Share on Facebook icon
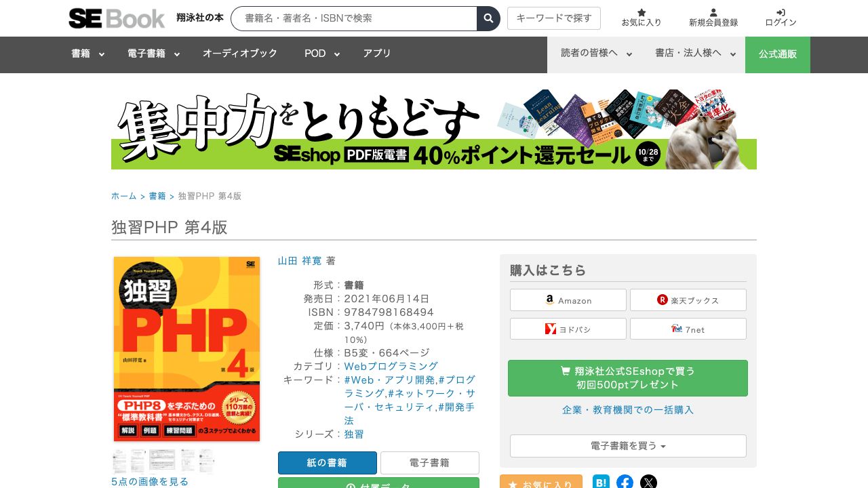The height and width of the screenshot is (488, 868). click(625, 483)
